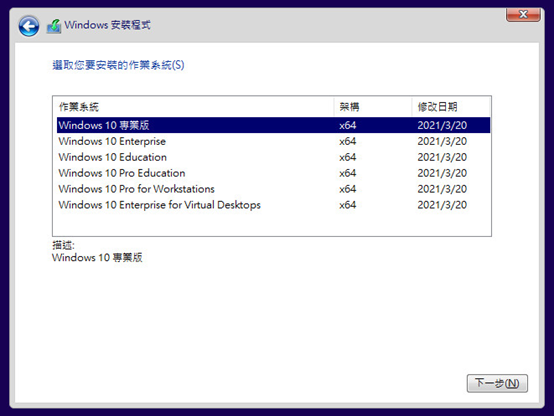Select Windows 10 Education edition
Image resolution: width=554 pixels, height=416 pixels.
pyautogui.click(x=273, y=157)
